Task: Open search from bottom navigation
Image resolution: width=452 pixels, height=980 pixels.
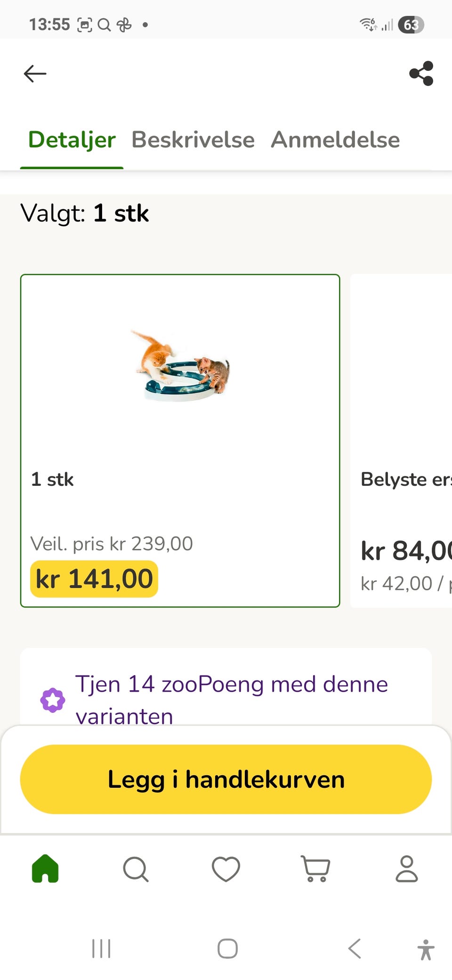Action: coord(136,868)
